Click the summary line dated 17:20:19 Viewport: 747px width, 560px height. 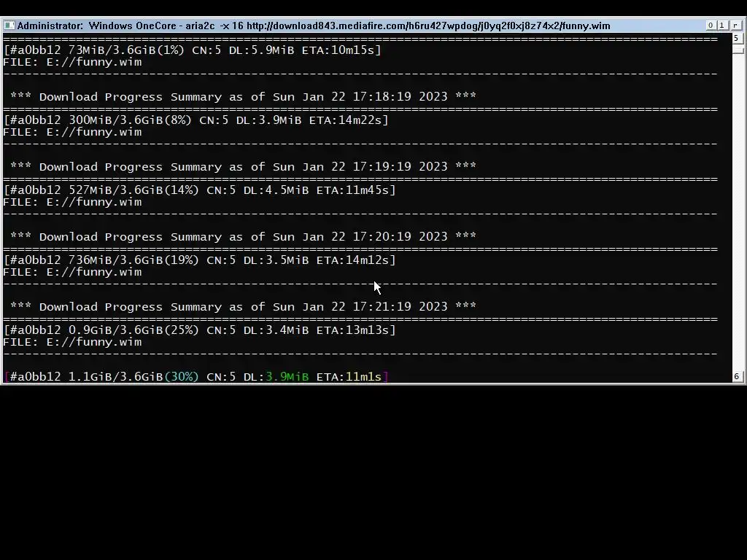click(x=243, y=237)
